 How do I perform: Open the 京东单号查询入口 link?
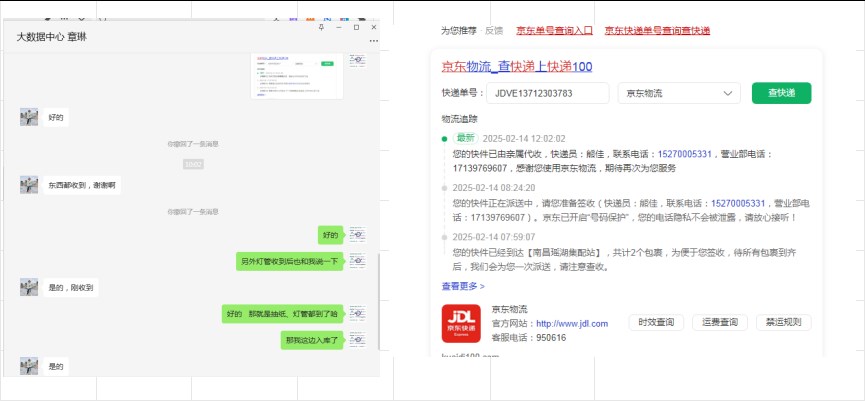click(554, 31)
